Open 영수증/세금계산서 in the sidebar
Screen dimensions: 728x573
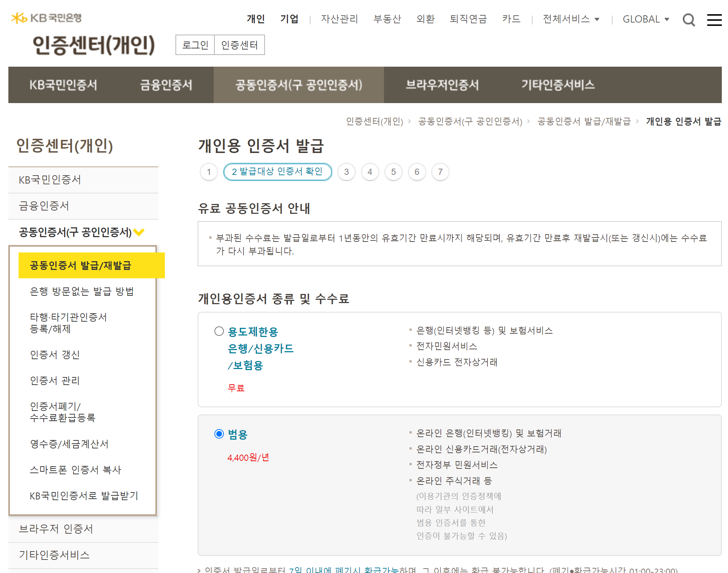[x=69, y=444]
